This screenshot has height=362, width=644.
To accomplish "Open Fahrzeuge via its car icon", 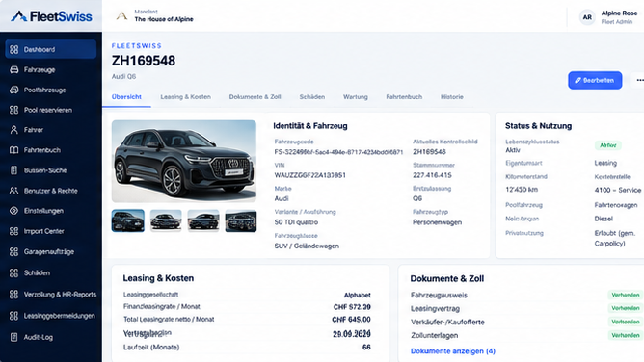I will (x=13, y=69).
